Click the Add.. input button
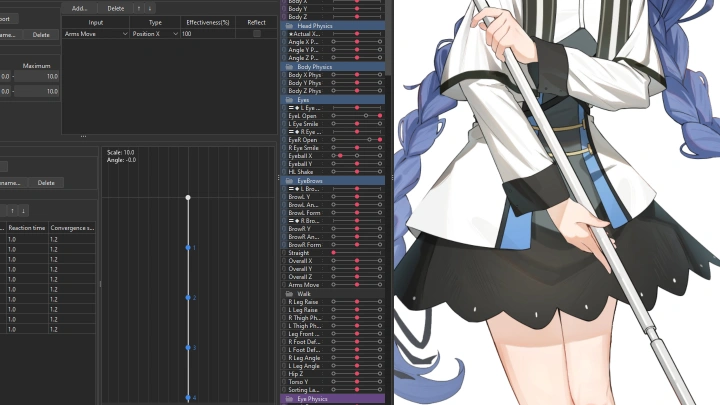 (x=79, y=8)
